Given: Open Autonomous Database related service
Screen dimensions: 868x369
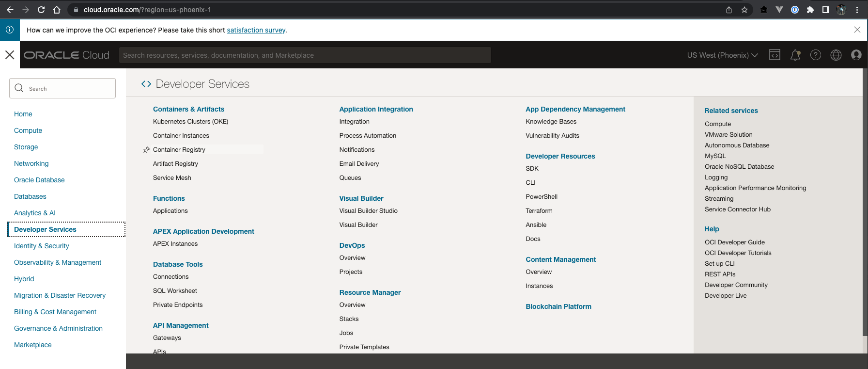Looking at the screenshot, I should (x=737, y=145).
